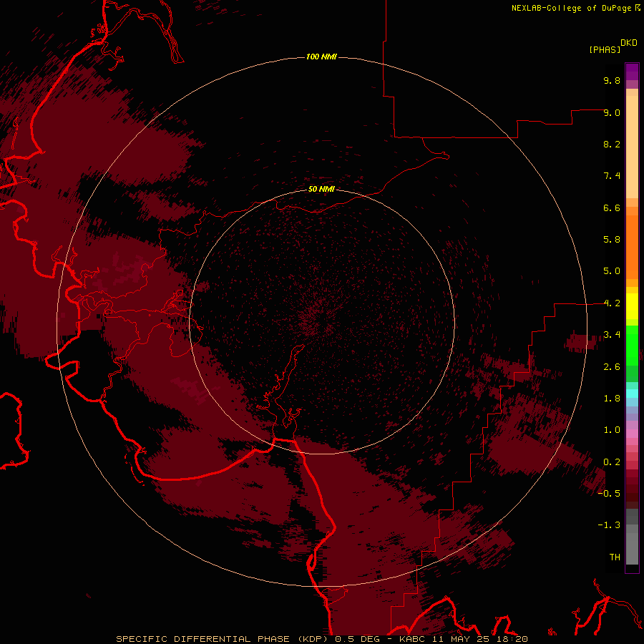The image size is (644, 644).
Task: Click the 9.8 value on color scale
Action: pyautogui.click(x=612, y=80)
